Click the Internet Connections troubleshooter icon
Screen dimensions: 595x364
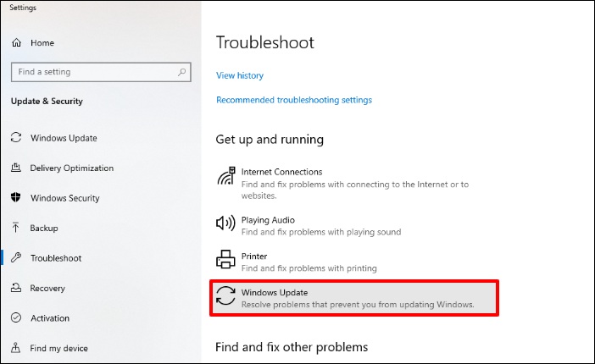(x=225, y=178)
